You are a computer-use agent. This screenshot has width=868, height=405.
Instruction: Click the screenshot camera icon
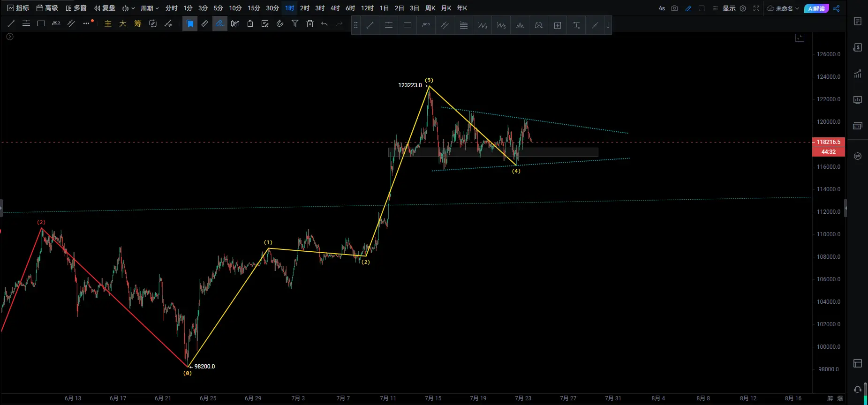tap(675, 8)
